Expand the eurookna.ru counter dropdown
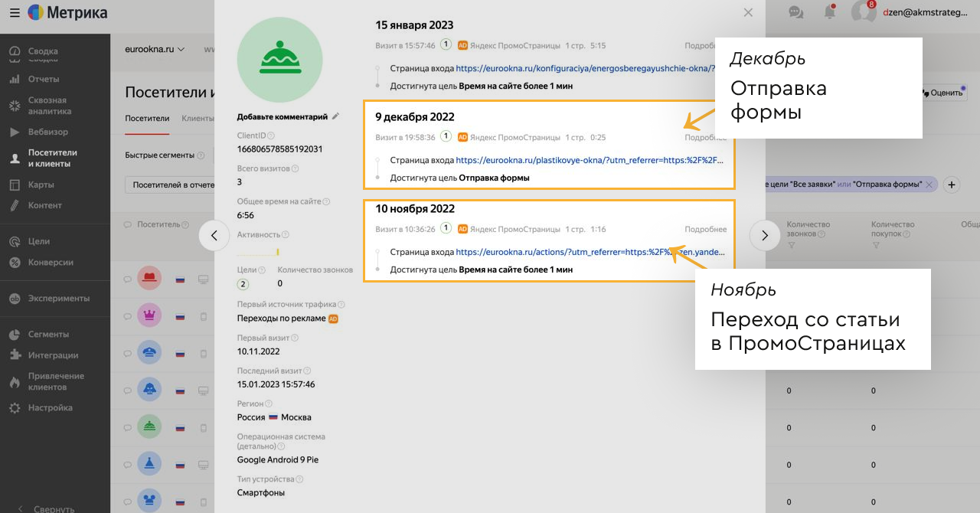980x513 pixels. click(x=155, y=49)
